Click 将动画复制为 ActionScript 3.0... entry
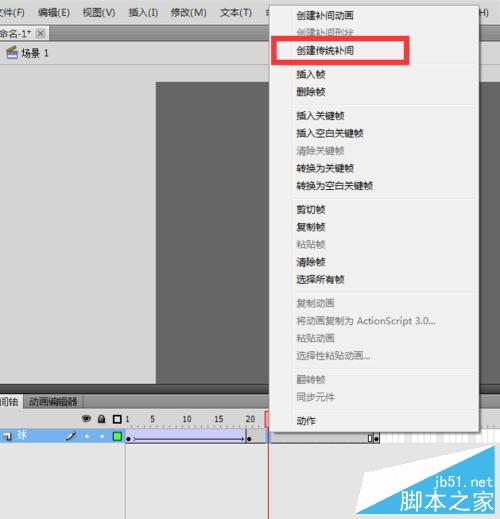This screenshot has width=500, height=519. tap(366, 321)
